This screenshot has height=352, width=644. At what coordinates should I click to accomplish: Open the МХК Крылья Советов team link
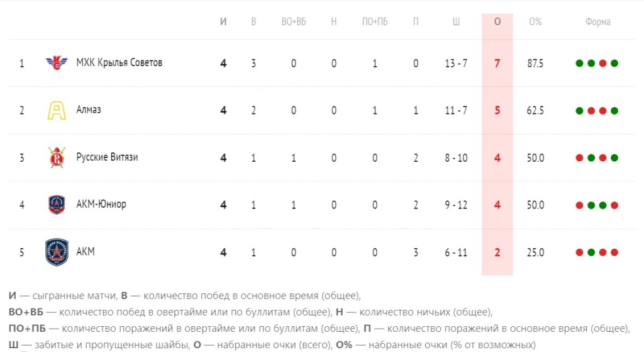point(119,62)
